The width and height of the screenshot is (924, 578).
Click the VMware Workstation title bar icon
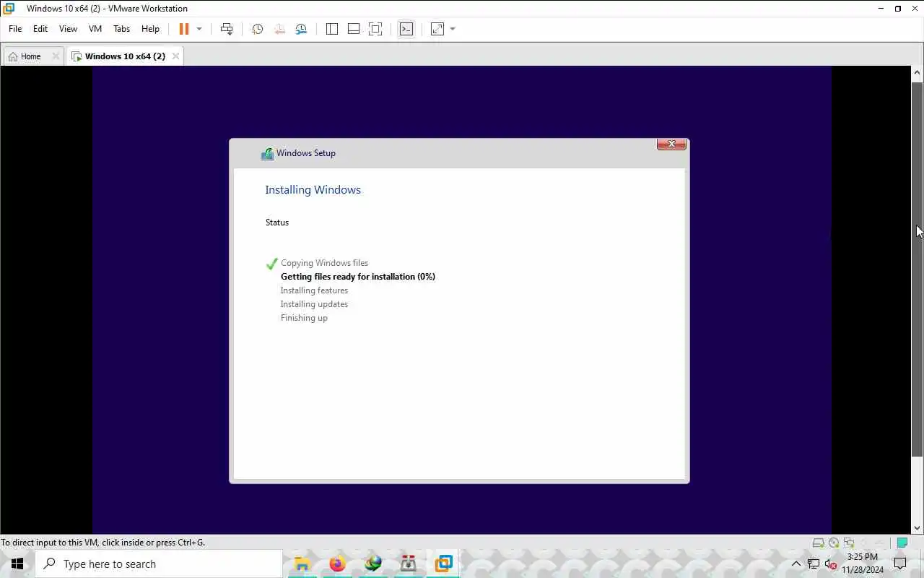coord(9,9)
